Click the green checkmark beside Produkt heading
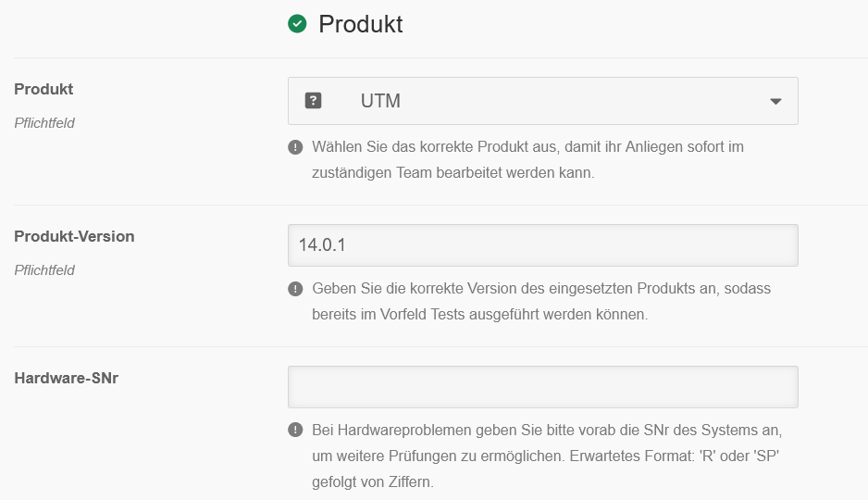Viewport: 868px width, 500px height. [297, 24]
